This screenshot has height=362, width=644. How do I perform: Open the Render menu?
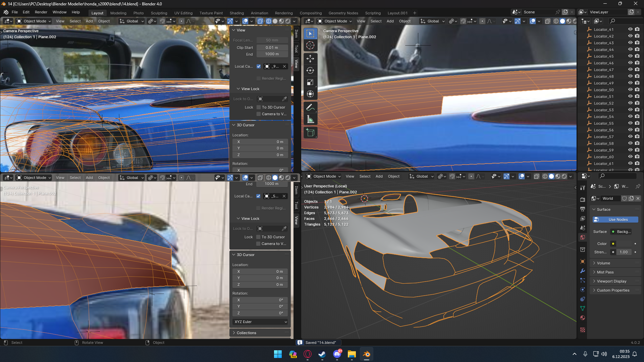[41, 12]
